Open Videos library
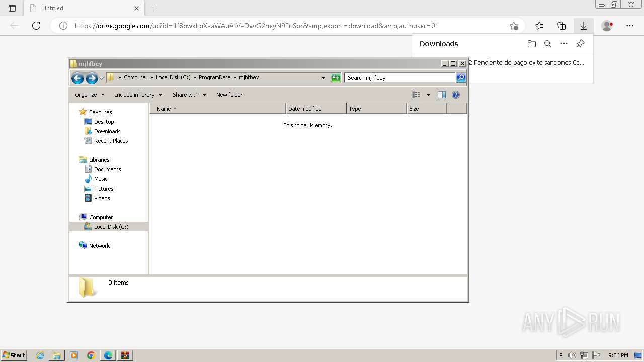Viewport: 644px width, 362px height. (102, 198)
